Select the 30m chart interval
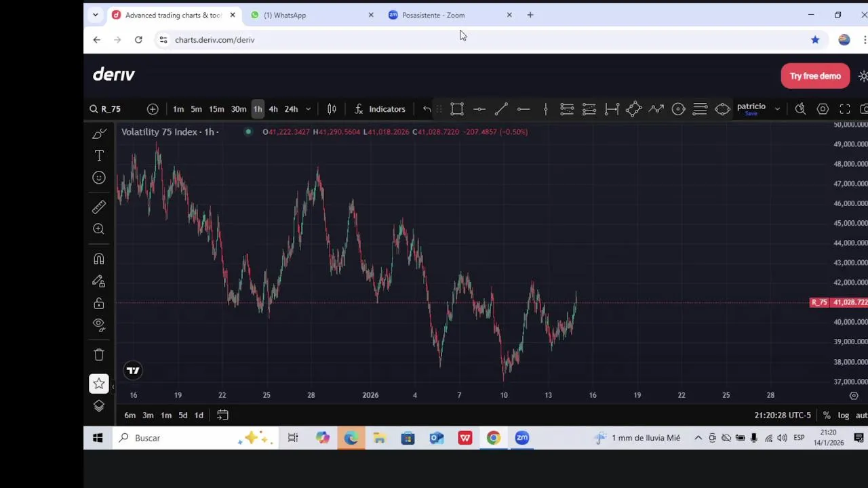868x488 pixels. [239, 109]
